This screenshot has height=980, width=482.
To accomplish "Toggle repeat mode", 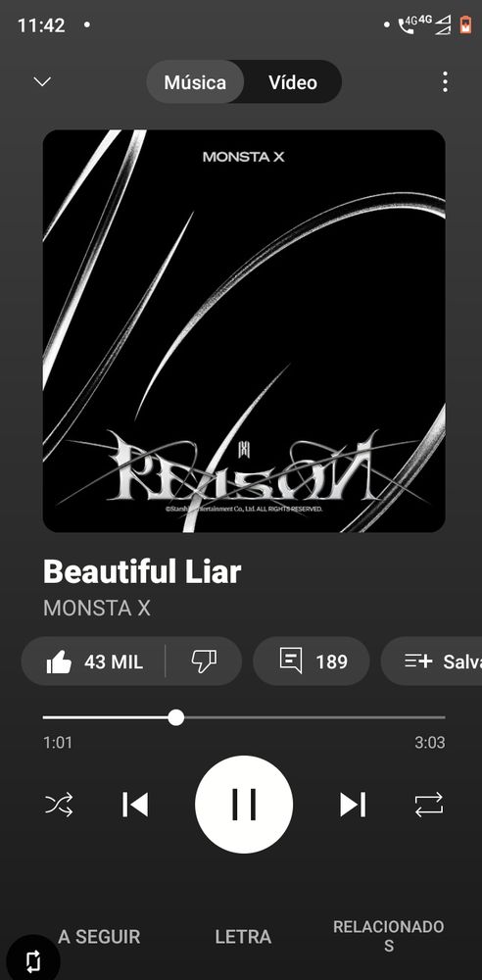I will pyautogui.click(x=429, y=805).
